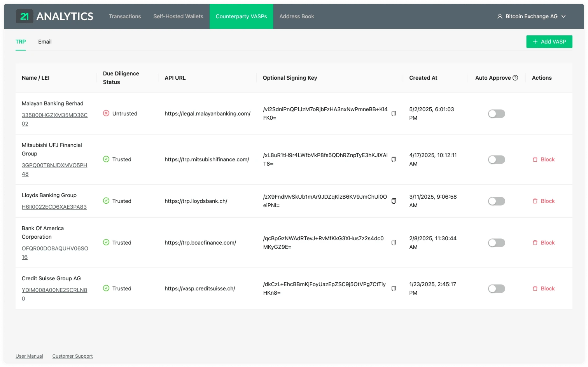Block Mitsubishi UFJ Financial Group
Image resolution: width=588 pixels, height=367 pixels.
click(544, 159)
